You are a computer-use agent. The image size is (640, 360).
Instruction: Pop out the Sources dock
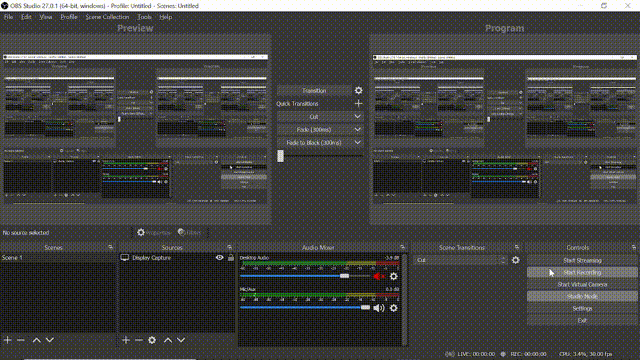point(229,247)
